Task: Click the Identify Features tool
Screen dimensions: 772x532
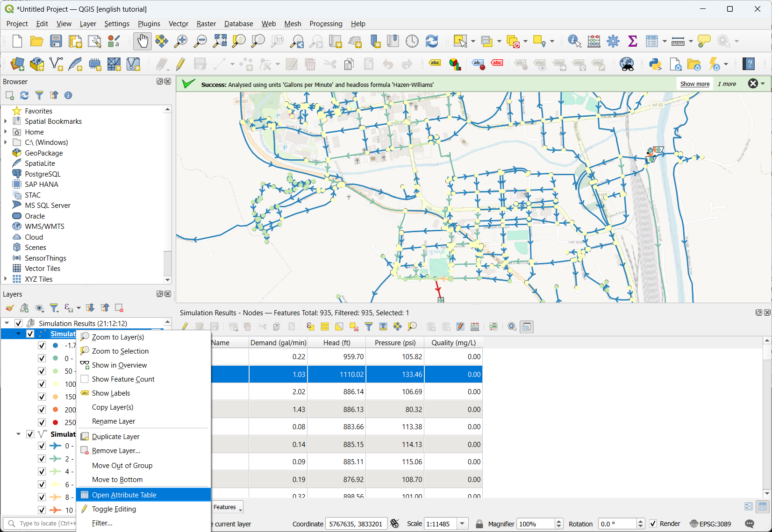Action: (x=574, y=41)
